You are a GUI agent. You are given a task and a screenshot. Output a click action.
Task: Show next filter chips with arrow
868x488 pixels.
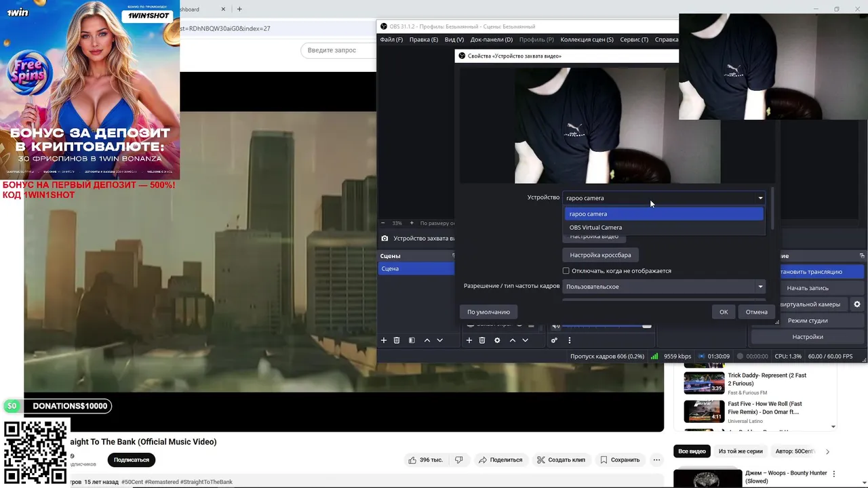pyautogui.click(x=827, y=451)
